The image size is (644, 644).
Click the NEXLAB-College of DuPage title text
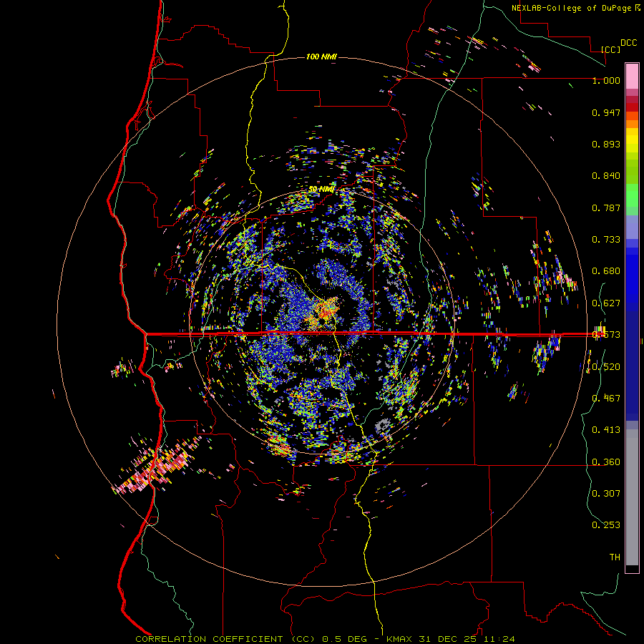(x=571, y=8)
